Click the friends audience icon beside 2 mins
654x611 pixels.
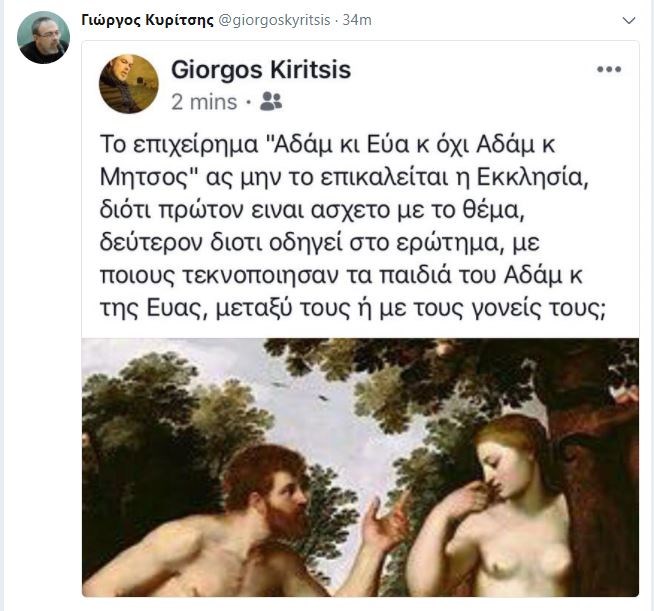tap(271, 101)
